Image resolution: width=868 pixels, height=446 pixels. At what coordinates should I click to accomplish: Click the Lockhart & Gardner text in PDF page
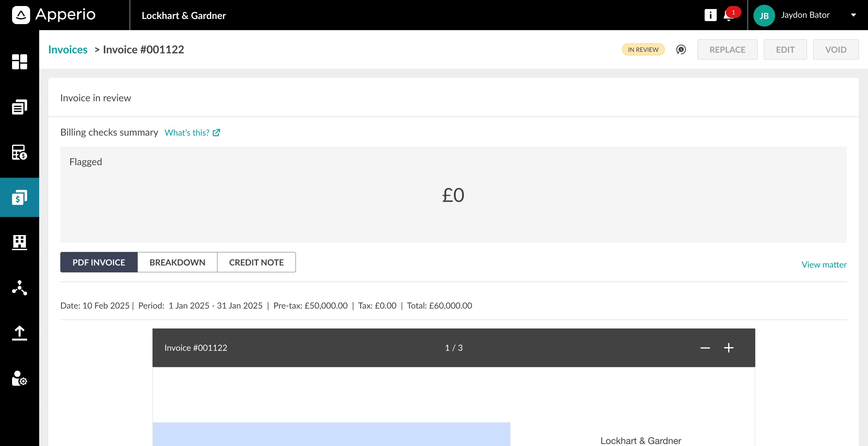pos(640,441)
